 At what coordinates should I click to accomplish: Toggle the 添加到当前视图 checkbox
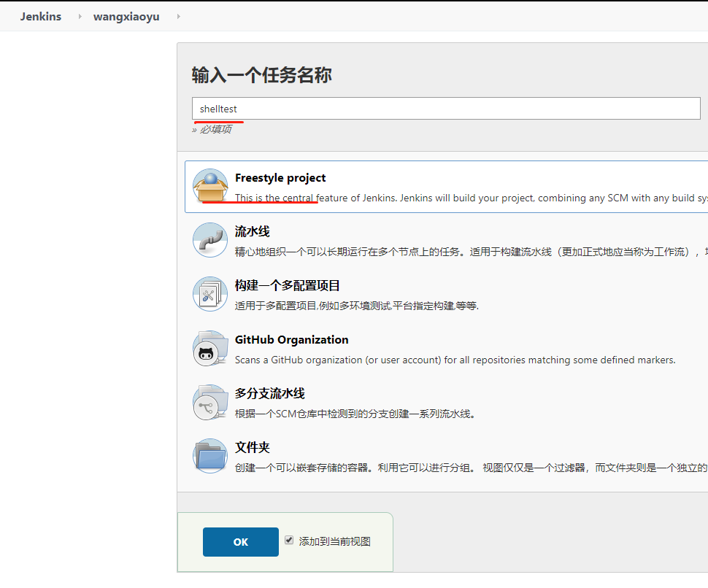coord(289,540)
